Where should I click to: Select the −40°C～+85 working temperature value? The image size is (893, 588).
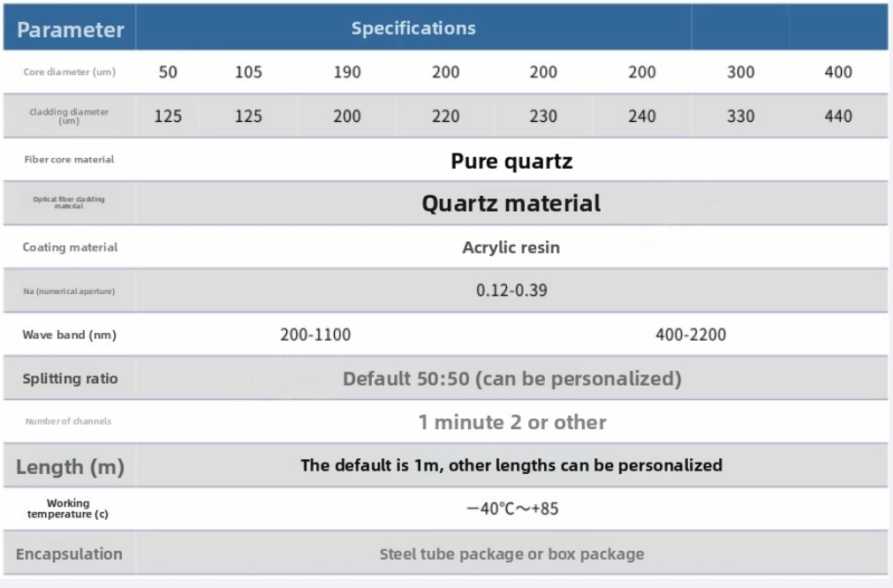pos(512,509)
